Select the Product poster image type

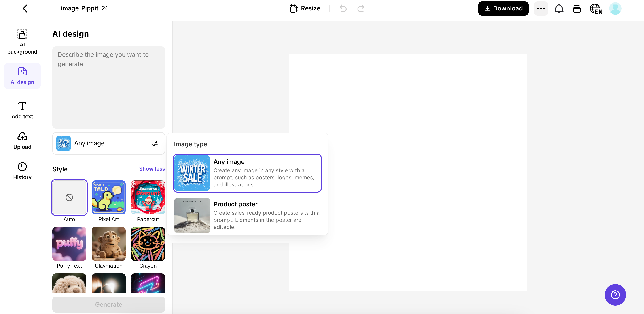(247, 216)
